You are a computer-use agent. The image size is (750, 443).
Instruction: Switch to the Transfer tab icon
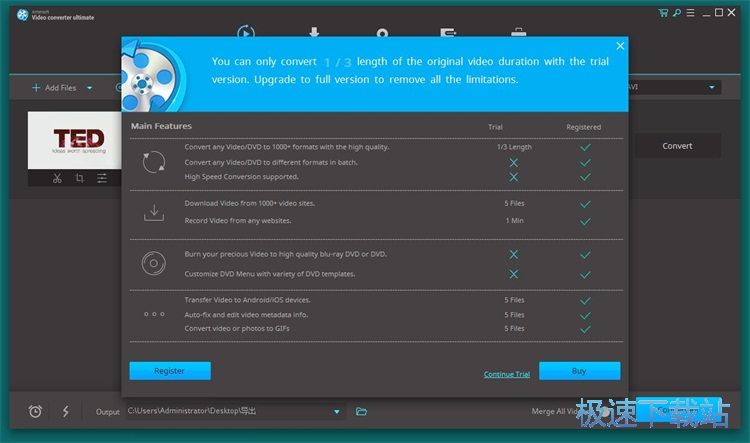448,32
